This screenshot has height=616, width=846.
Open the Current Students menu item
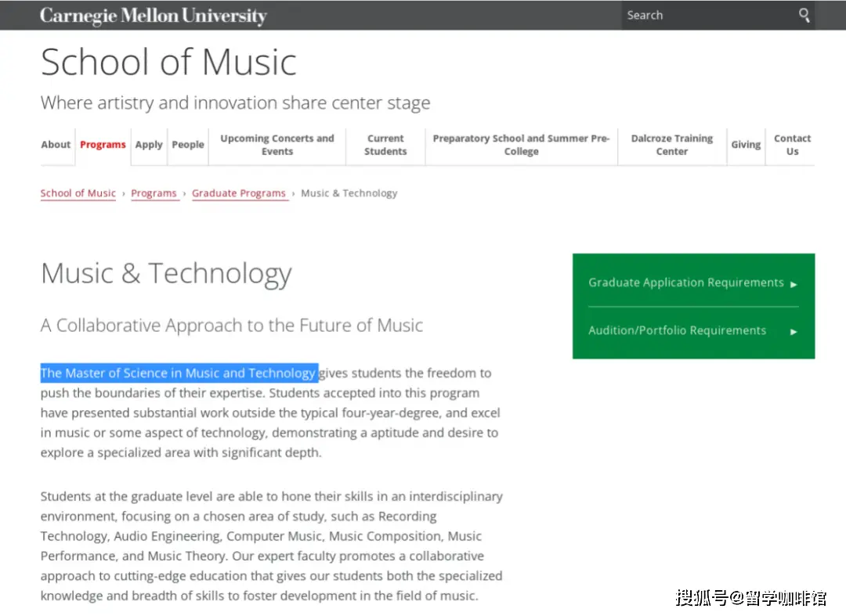coord(385,145)
